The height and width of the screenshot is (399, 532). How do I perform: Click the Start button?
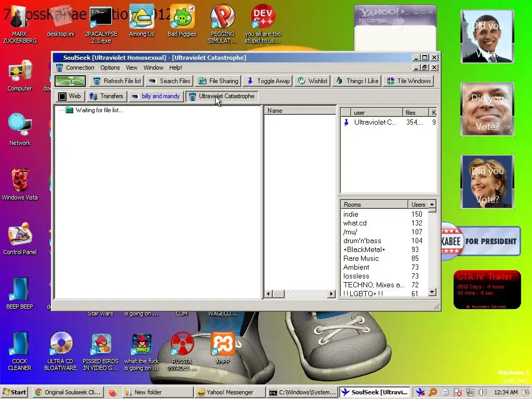pos(14,392)
